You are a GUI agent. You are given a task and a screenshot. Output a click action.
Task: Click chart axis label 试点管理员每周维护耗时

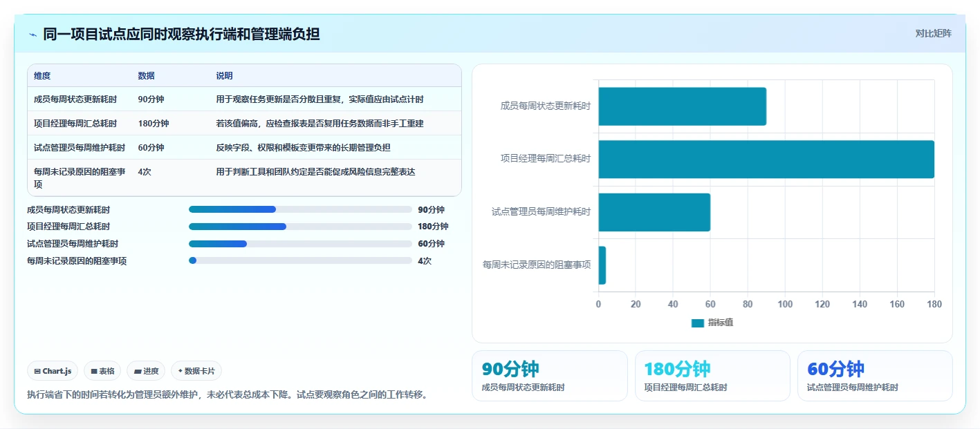click(542, 212)
